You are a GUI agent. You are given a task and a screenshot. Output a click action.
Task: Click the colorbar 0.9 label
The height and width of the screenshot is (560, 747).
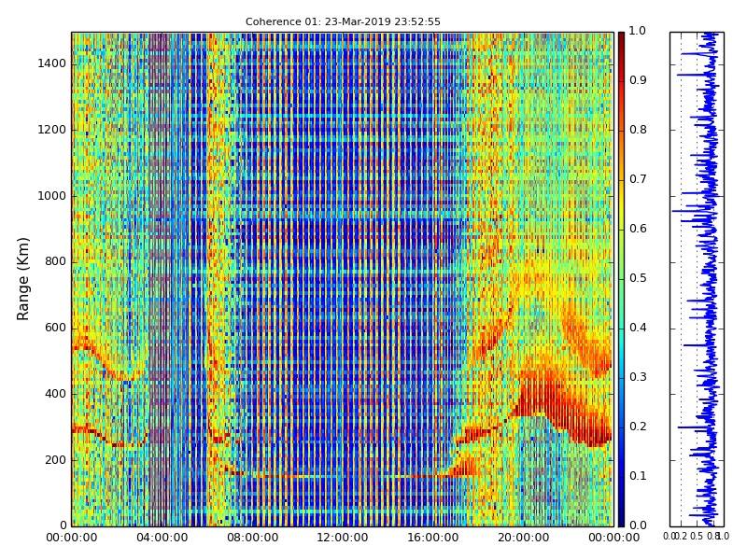click(638, 80)
